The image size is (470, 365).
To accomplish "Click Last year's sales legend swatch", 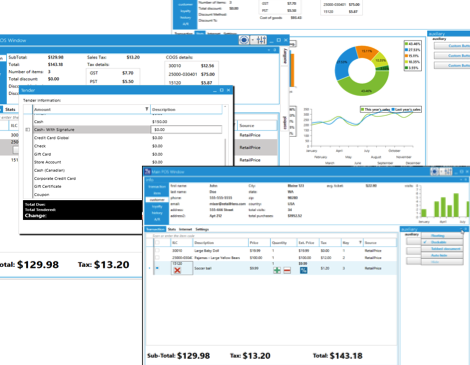I will click(393, 109).
